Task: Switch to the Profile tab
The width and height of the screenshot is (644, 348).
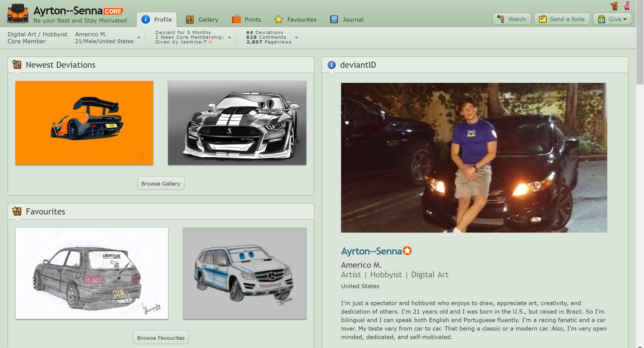Action: pos(157,20)
